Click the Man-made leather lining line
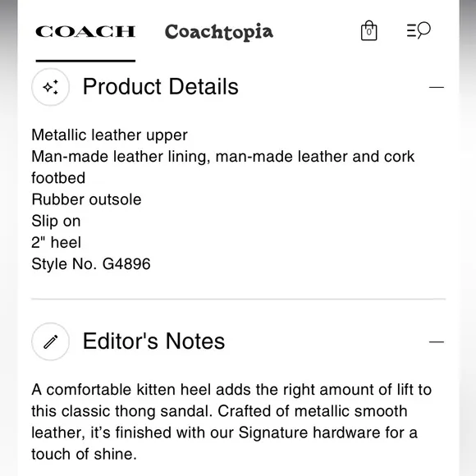The width and height of the screenshot is (476, 476). point(223,167)
